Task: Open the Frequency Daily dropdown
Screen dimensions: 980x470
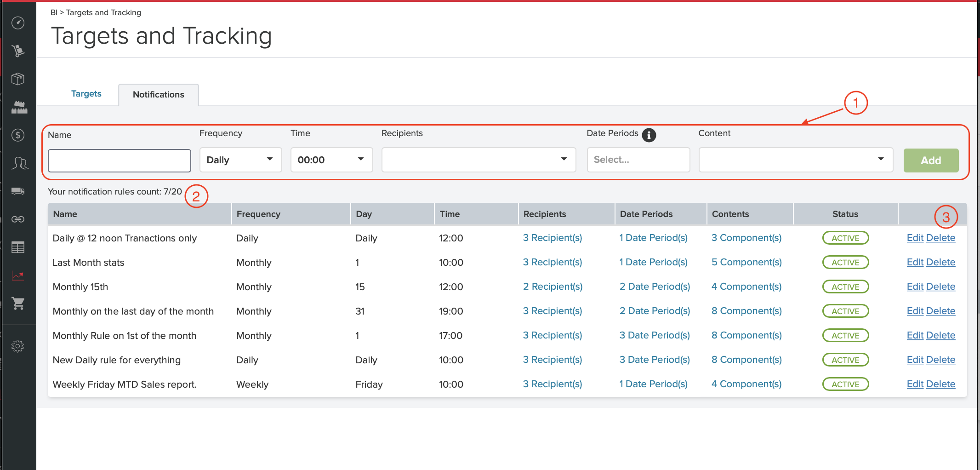Action: pyautogui.click(x=240, y=160)
